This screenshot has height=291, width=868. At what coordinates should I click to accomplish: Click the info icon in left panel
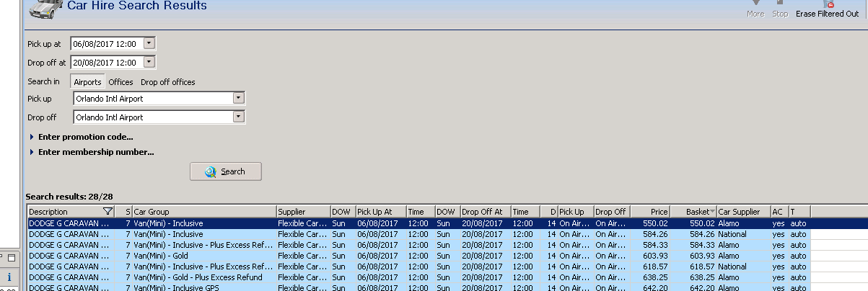tap(8, 277)
